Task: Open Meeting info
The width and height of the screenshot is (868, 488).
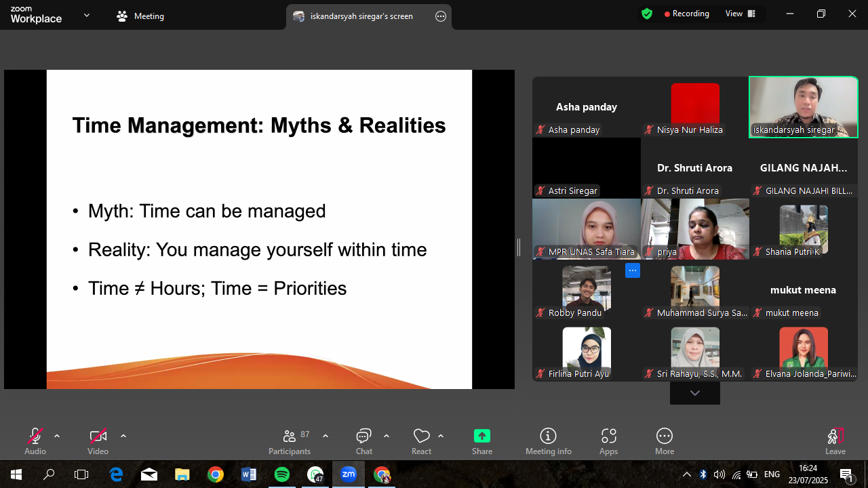Action: [x=548, y=441]
